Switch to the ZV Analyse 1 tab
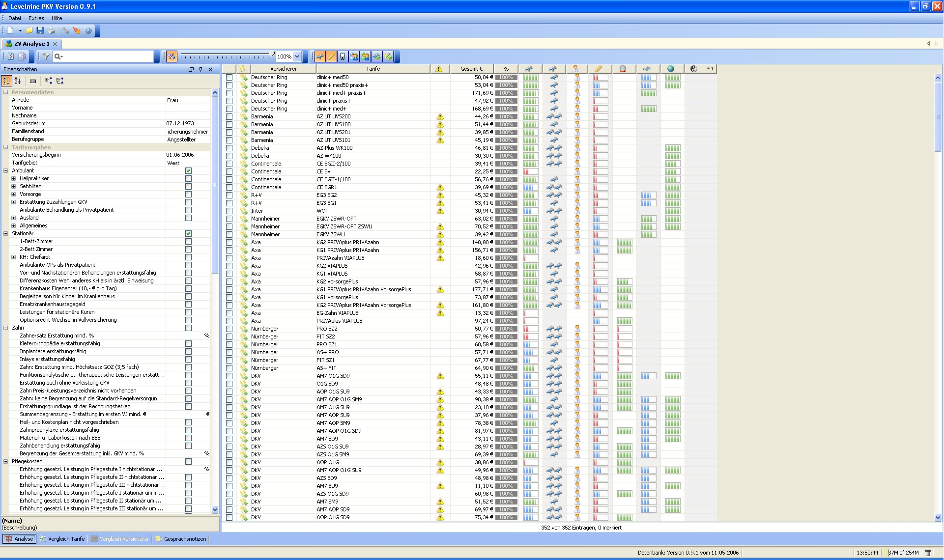 click(x=31, y=44)
